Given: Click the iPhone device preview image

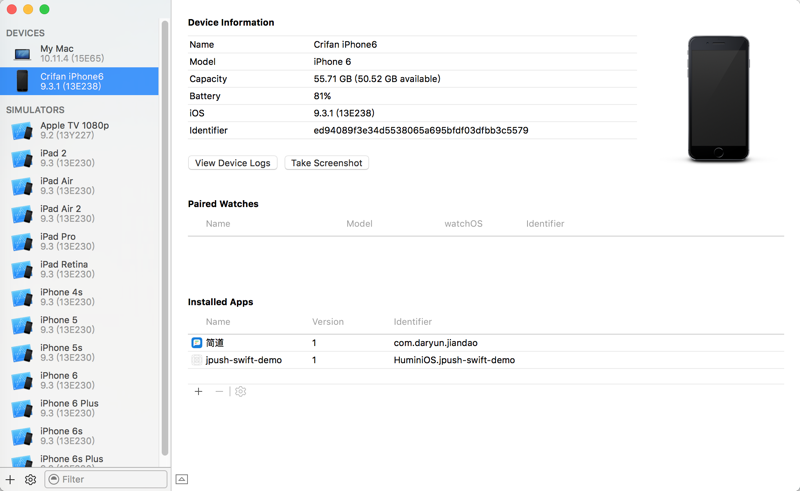Looking at the screenshot, I should pos(718,99).
